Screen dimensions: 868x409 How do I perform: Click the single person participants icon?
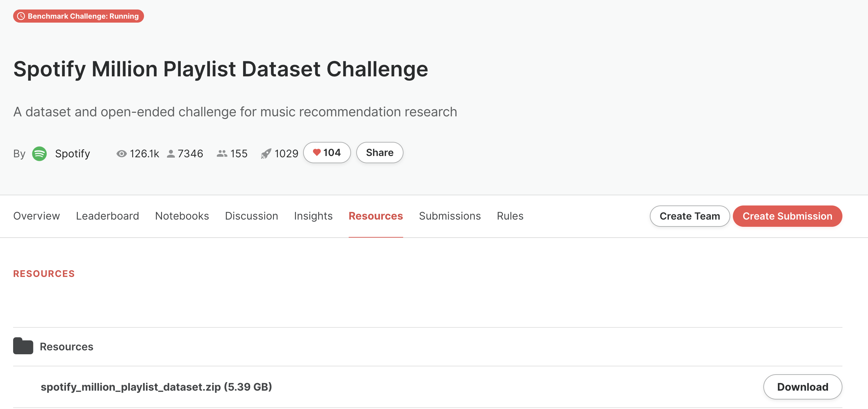pos(171,153)
